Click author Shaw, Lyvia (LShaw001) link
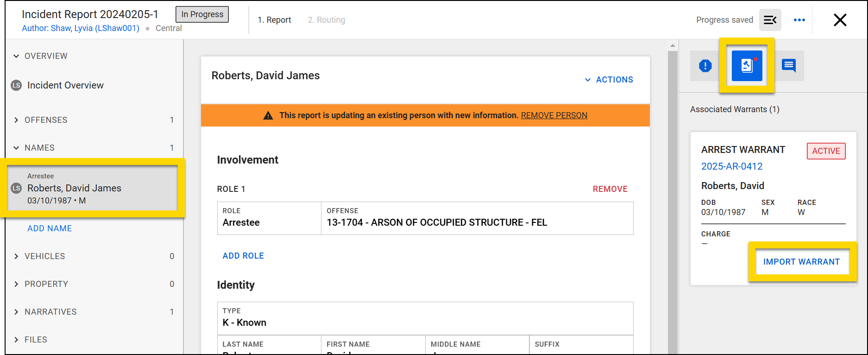 (x=81, y=28)
